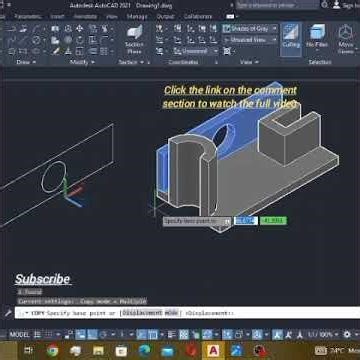Expand the Modify panel
Screen dimensions: 360x360
coord(82,62)
